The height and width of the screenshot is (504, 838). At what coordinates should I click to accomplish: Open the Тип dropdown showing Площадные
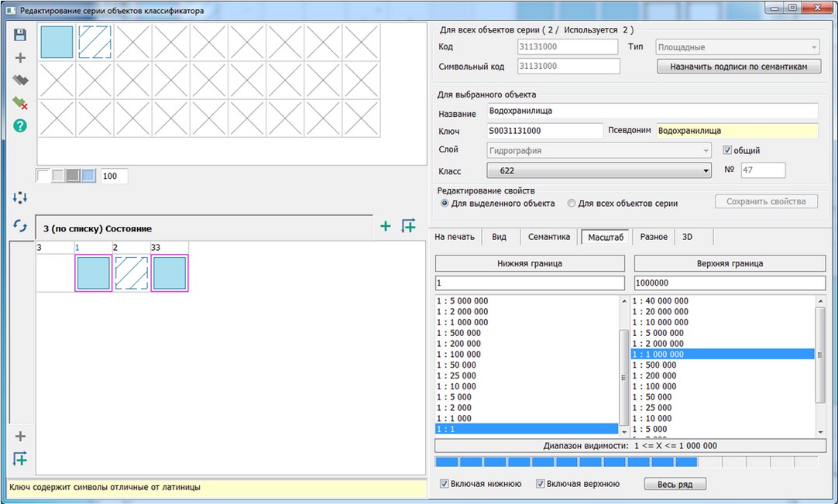[737, 47]
